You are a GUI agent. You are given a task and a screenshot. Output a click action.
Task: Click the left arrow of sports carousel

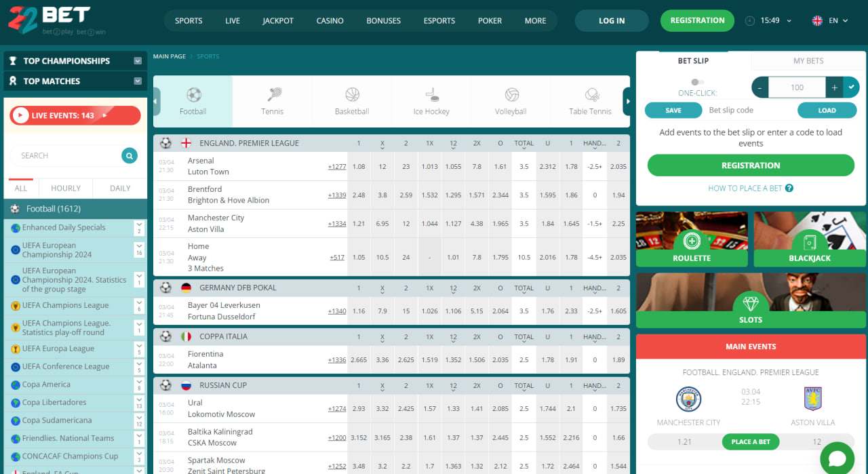pyautogui.click(x=157, y=102)
